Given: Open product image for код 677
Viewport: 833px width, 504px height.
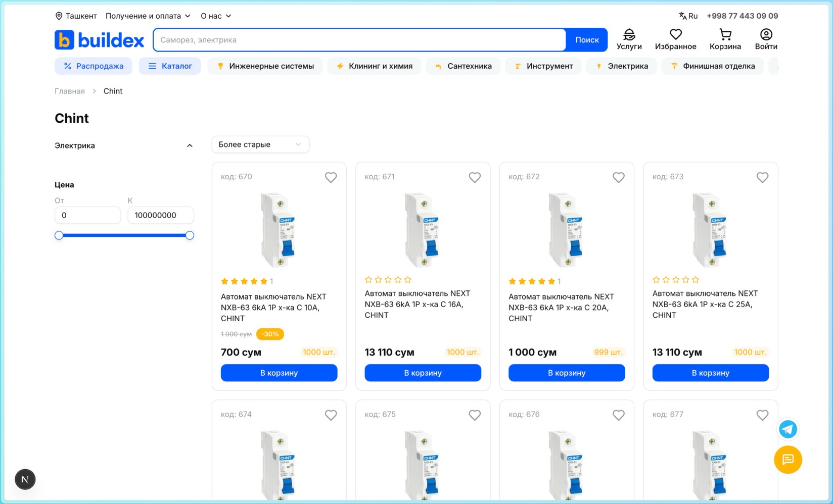Looking at the screenshot, I should click(711, 464).
